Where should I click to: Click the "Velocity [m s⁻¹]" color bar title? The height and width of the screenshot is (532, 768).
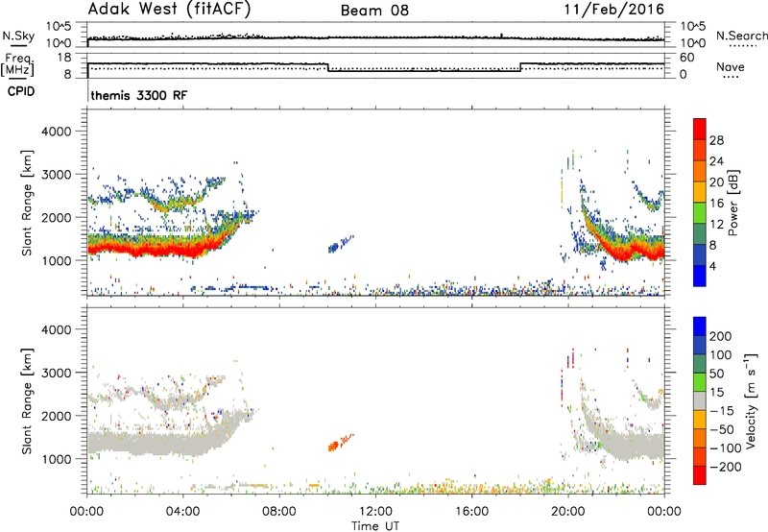(x=751, y=400)
